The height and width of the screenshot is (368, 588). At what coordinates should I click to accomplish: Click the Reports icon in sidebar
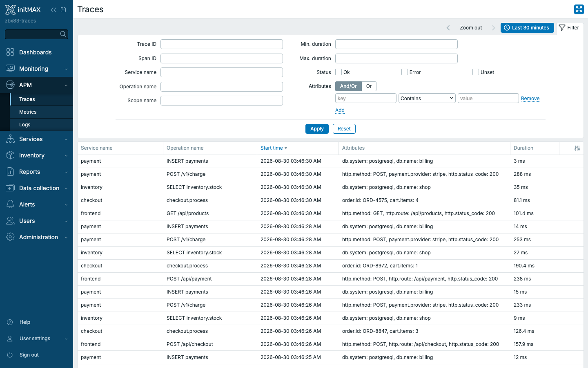10,172
